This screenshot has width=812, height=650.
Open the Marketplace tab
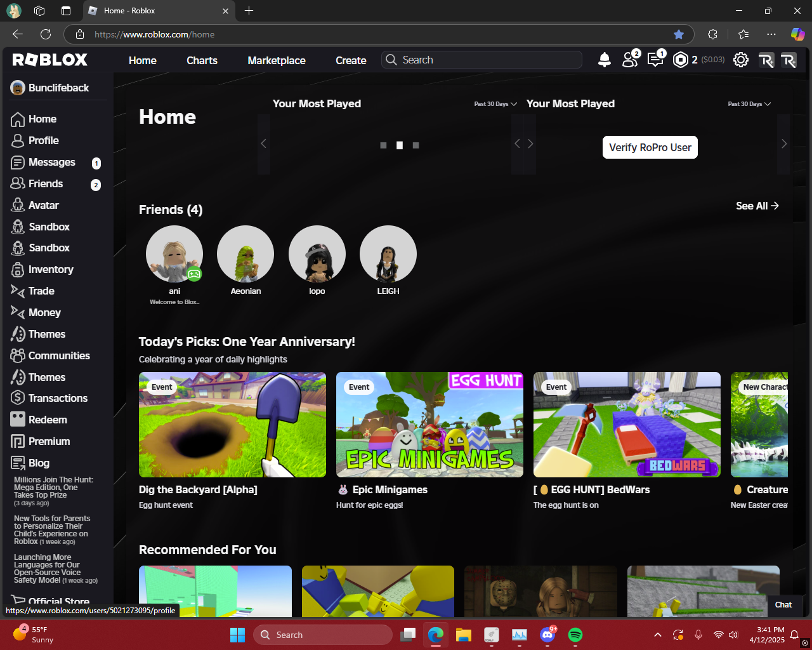click(277, 60)
